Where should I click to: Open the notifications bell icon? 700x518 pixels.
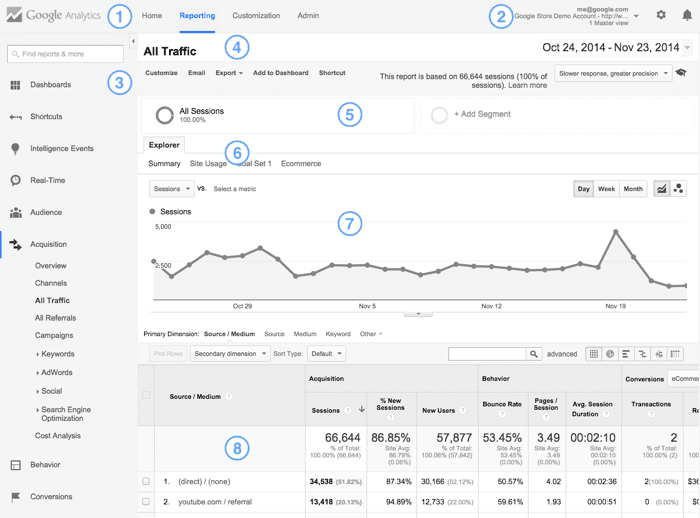687,15
